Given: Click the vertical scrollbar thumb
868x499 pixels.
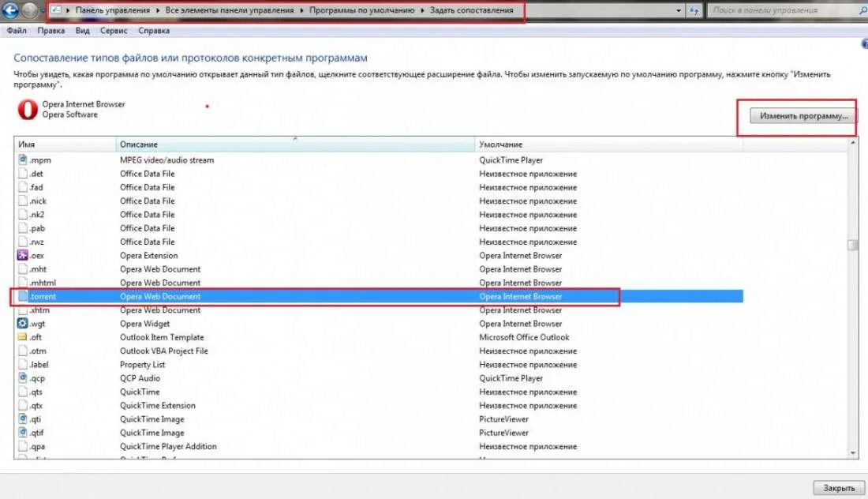Looking at the screenshot, I should [852, 244].
